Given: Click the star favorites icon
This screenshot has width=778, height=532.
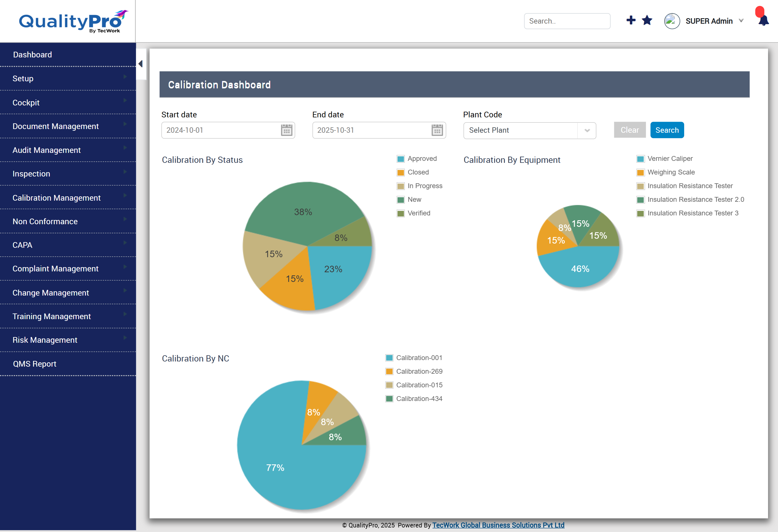Looking at the screenshot, I should coord(647,20).
